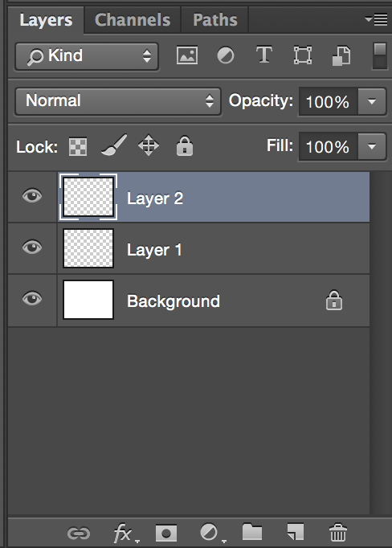Viewport: 392px width, 548px height.
Task: Open the Normal blend mode dropdown
Action: pos(118,101)
